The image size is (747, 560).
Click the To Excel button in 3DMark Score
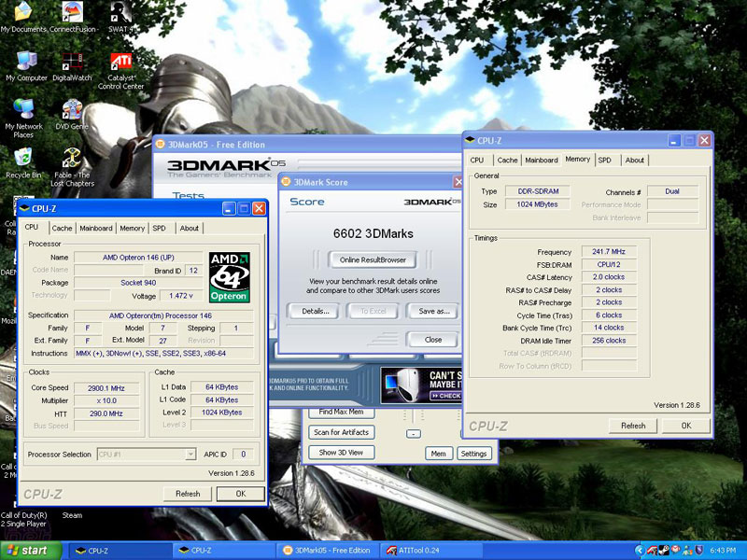(x=373, y=311)
